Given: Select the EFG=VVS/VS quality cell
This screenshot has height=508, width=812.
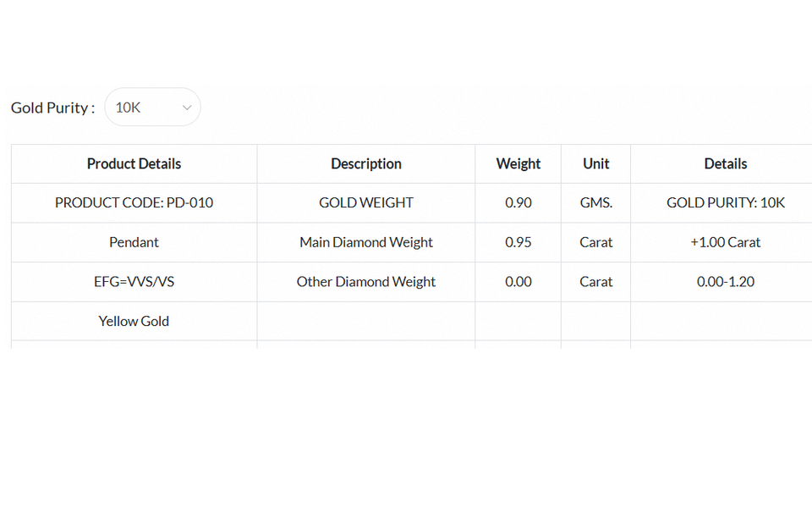Looking at the screenshot, I should click(134, 281).
